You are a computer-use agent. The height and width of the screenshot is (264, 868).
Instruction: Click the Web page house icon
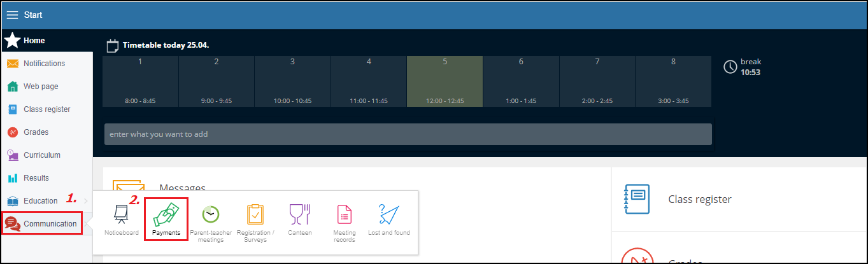point(12,87)
